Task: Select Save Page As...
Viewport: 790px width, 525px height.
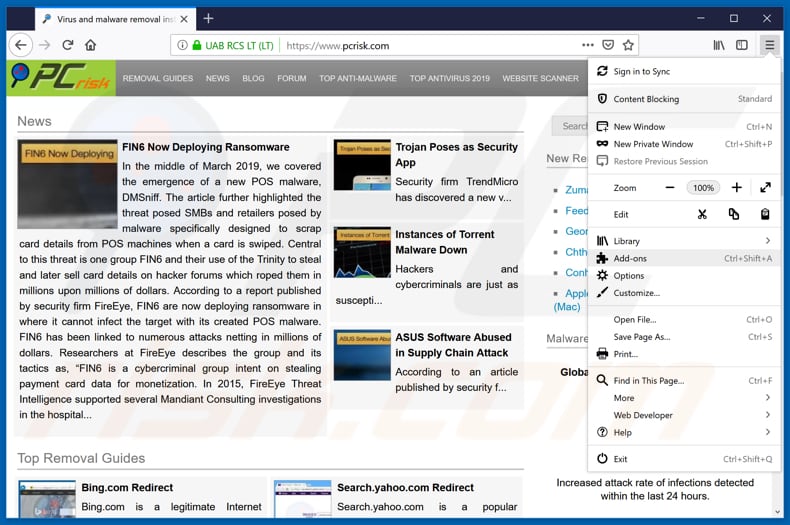Action: click(x=684, y=337)
